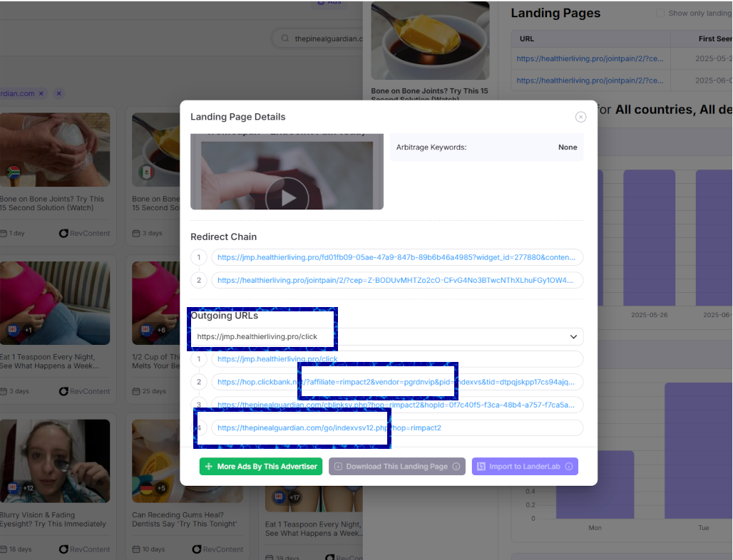This screenshot has width=733, height=560.
Task: Click the calendar icon beside 10 days
Action: (x=136, y=549)
